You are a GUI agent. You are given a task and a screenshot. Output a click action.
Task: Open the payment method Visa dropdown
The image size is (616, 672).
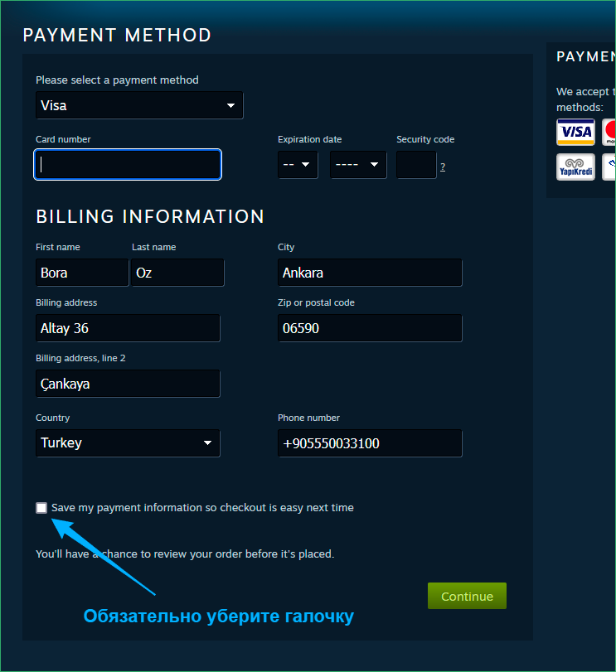(x=139, y=105)
